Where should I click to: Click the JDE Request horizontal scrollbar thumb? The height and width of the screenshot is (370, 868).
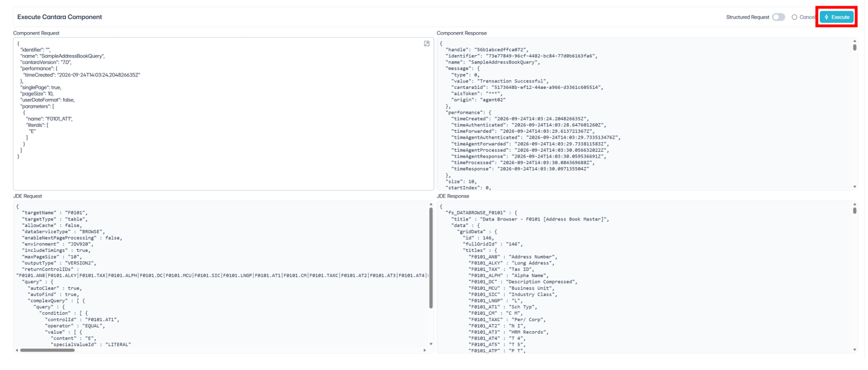pyautogui.click(x=47, y=350)
